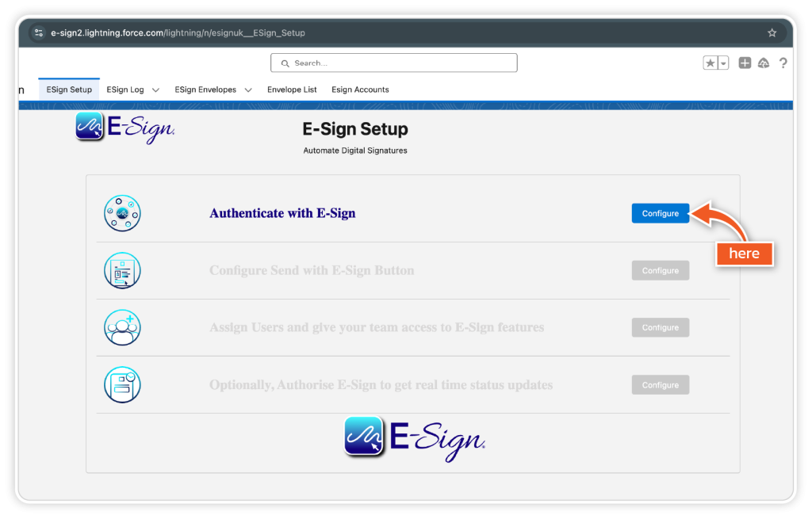Click the Authenticate with E-Sign row icon
The width and height of the screenshot is (812, 519).
click(122, 213)
